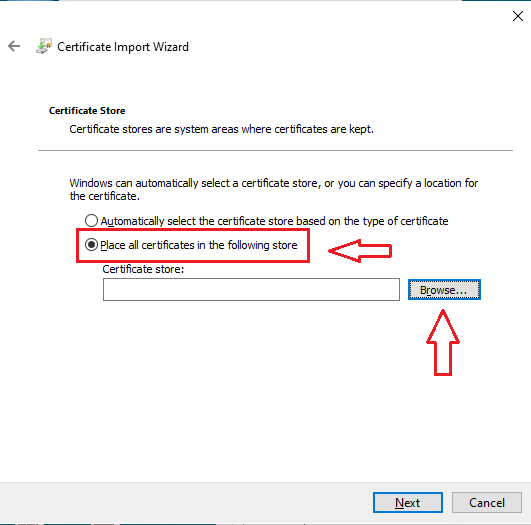This screenshot has width=531, height=525.
Task: Open the Browse… store picker
Action: (444, 290)
